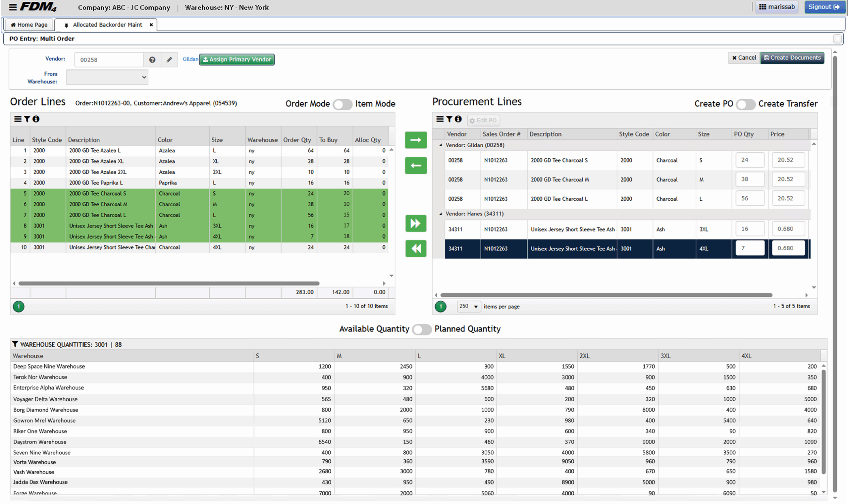Viewport: 848px width, 504px height.
Task: Click the Create Documents button
Action: click(792, 58)
